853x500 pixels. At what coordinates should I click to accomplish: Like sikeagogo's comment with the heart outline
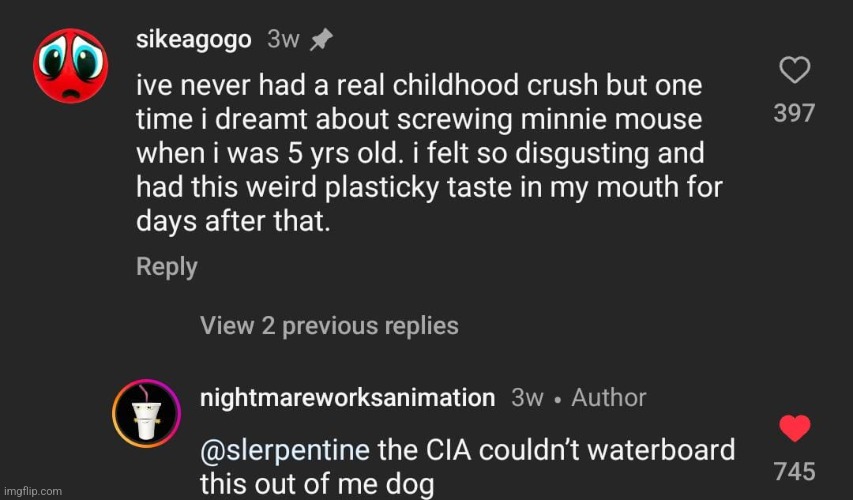[795, 70]
